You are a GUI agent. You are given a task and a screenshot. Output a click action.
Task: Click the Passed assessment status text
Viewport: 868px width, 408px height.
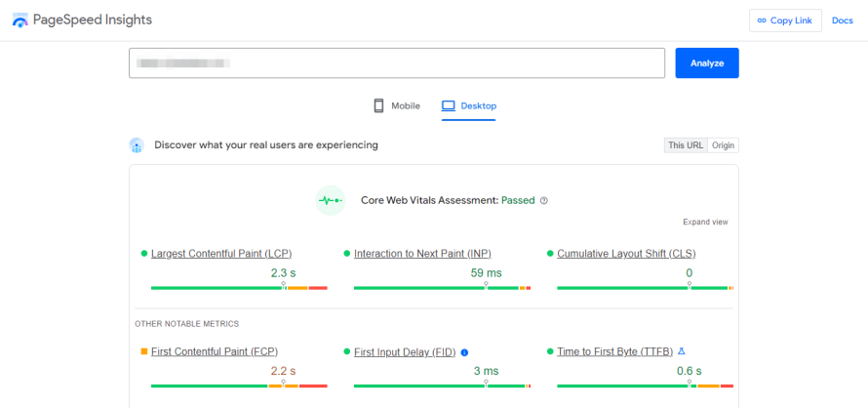click(518, 201)
